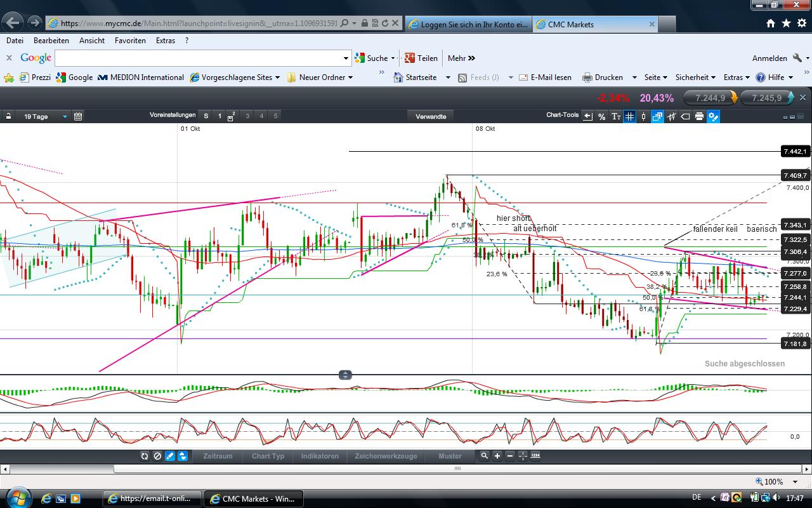Open the text annotation tool (Tt icon)
Screen dimensions: 812x508
[615, 116]
